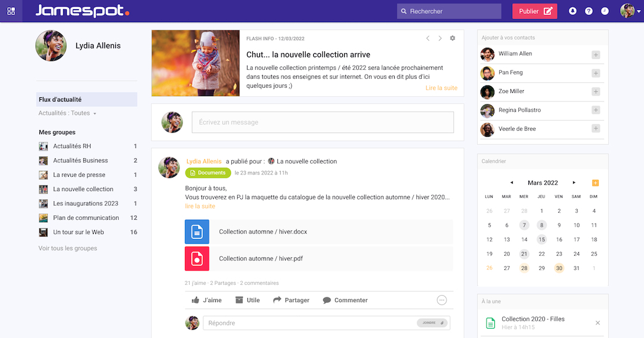Open notifications bell in top bar
Viewport: 644px width, 338px height.
572,11
